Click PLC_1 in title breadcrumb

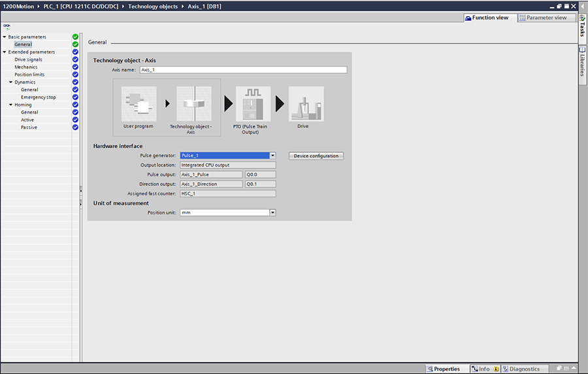point(81,7)
